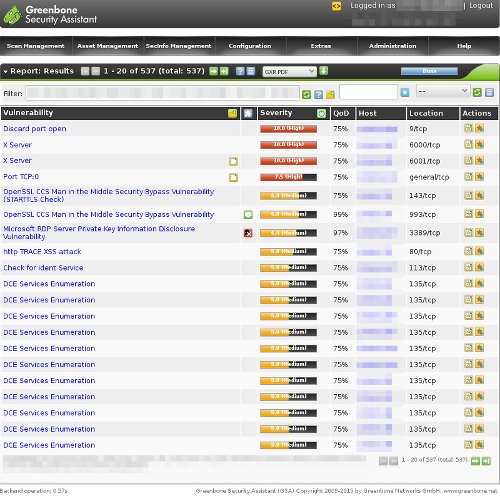Click the Logout link
This screenshot has height=496, width=500.
pos(481,6)
